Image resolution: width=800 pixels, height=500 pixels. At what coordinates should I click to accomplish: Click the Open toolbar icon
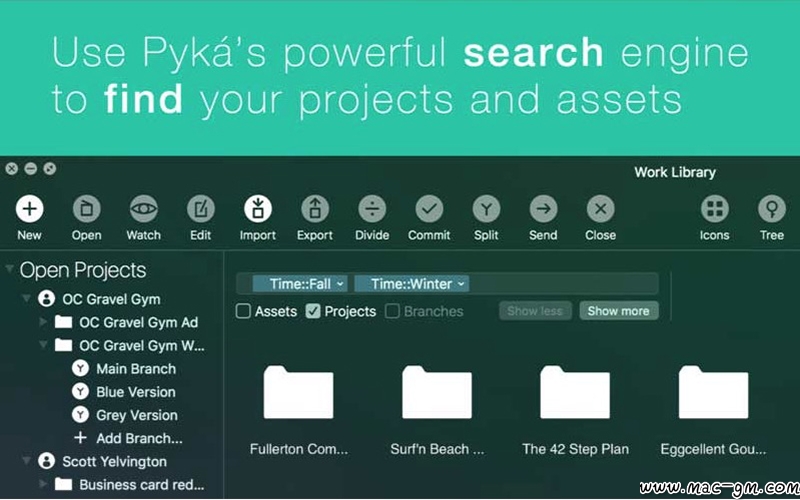[87, 209]
